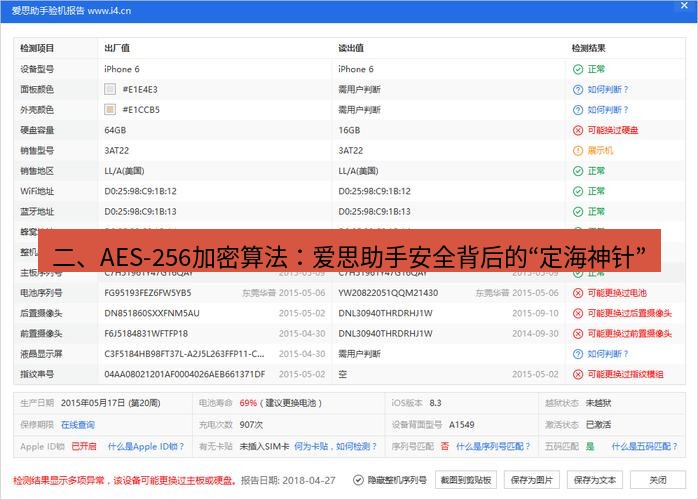
Task: Click the 出厂值 column header
Action: (x=117, y=48)
